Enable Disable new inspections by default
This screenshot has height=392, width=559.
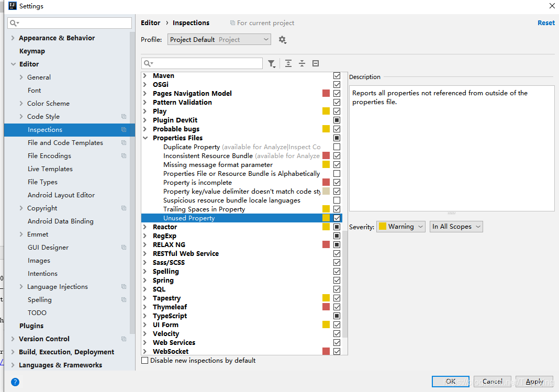pyautogui.click(x=145, y=360)
